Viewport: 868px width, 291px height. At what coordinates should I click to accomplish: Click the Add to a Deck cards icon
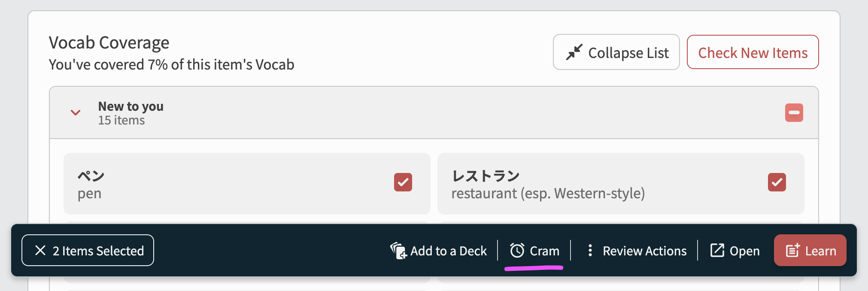point(398,251)
